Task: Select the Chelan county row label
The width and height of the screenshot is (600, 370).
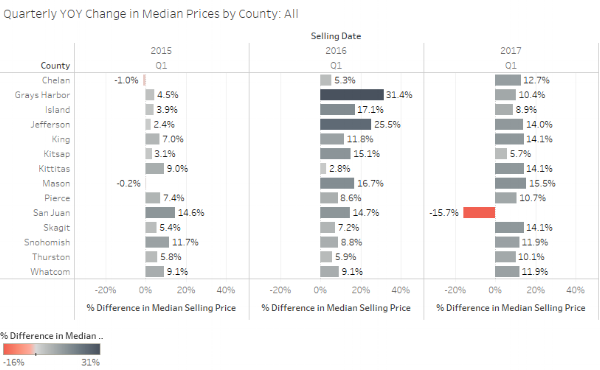Action: click(x=56, y=80)
